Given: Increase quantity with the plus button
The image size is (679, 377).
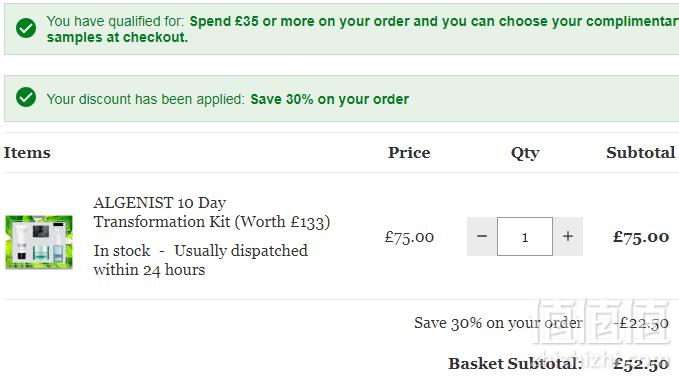Looking at the screenshot, I should click(568, 236).
